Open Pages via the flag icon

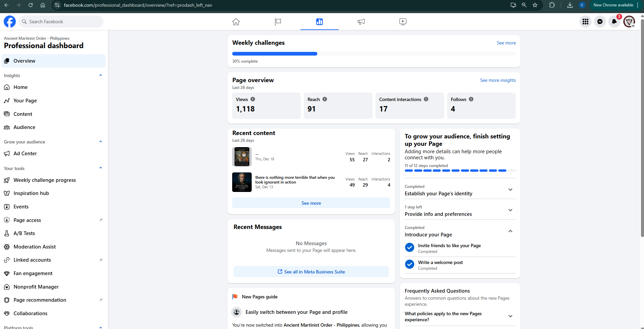tap(278, 22)
